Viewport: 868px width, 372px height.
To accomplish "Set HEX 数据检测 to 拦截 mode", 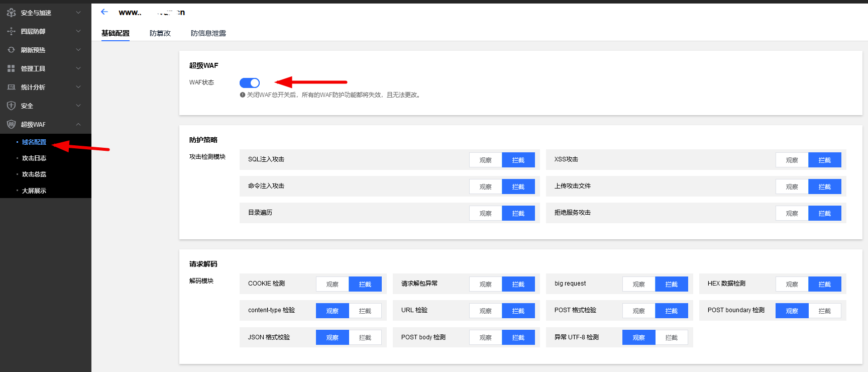I will click(825, 284).
